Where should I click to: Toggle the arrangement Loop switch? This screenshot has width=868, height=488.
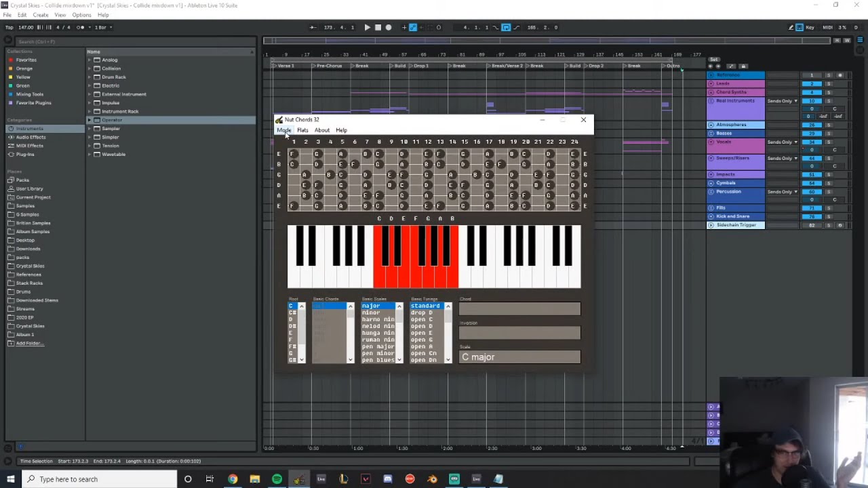[506, 27]
